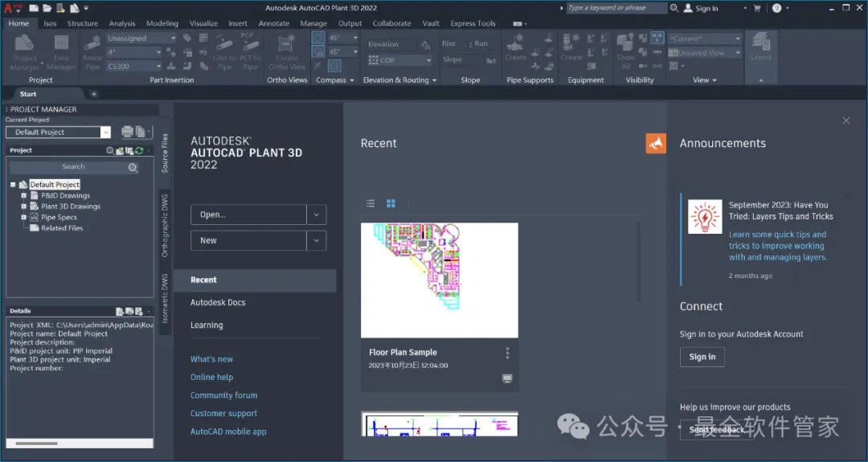The height and width of the screenshot is (462, 868).
Task: Click the printer icon in Project Manager
Action: tap(127, 132)
